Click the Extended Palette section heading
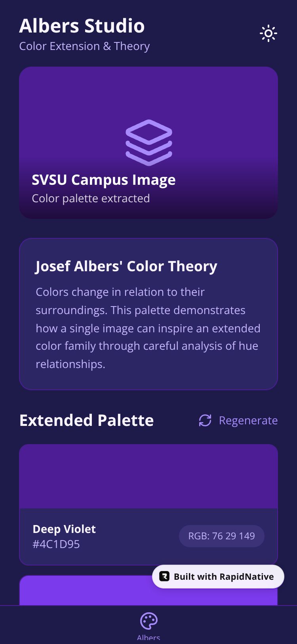Image resolution: width=297 pixels, height=644 pixels. (x=86, y=420)
